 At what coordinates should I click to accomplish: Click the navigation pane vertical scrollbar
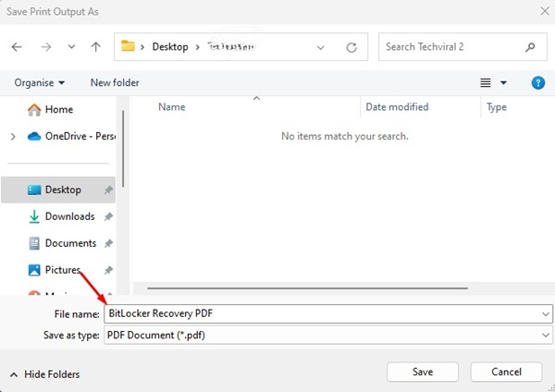(123, 149)
